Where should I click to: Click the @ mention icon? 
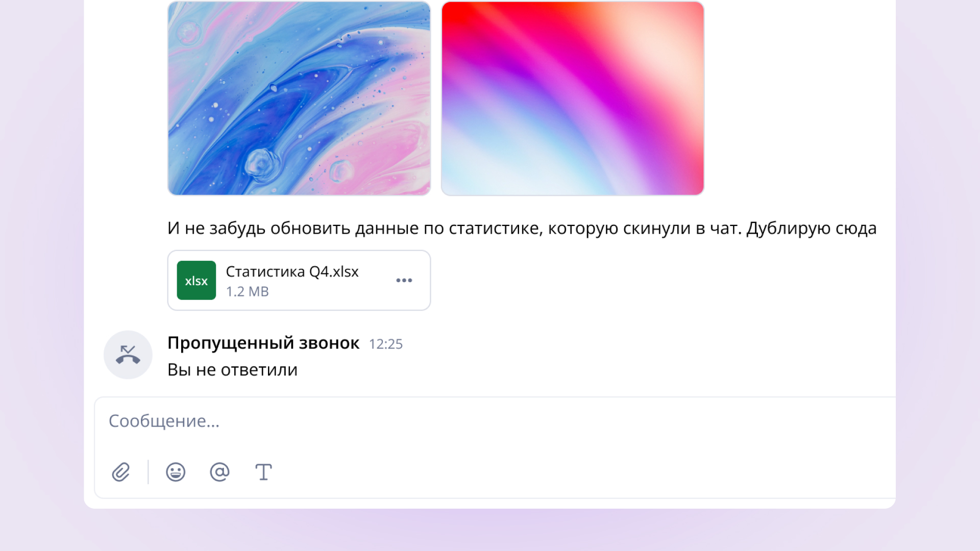coord(219,472)
